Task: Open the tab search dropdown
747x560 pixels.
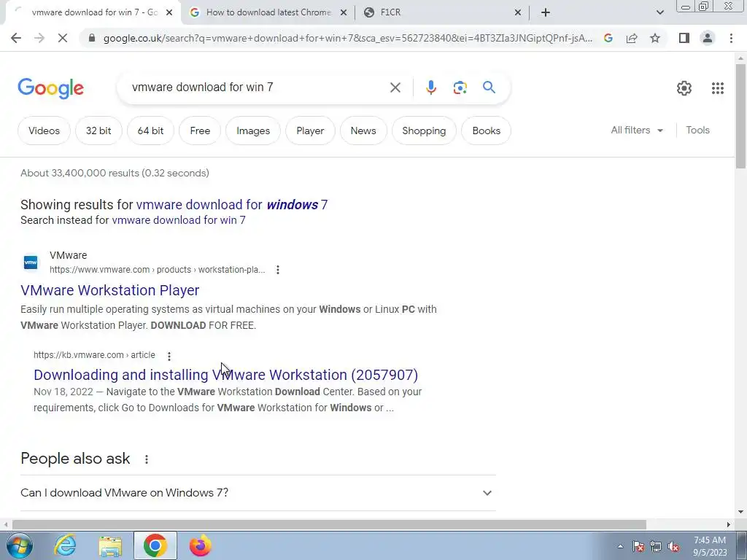Action: point(659,12)
